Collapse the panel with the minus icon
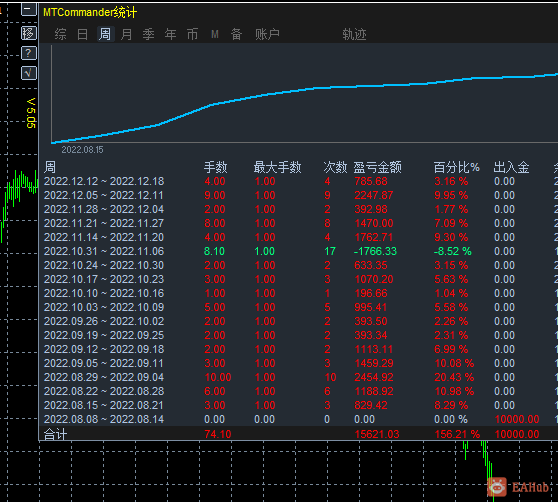558x502 pixels. point(29,9)
